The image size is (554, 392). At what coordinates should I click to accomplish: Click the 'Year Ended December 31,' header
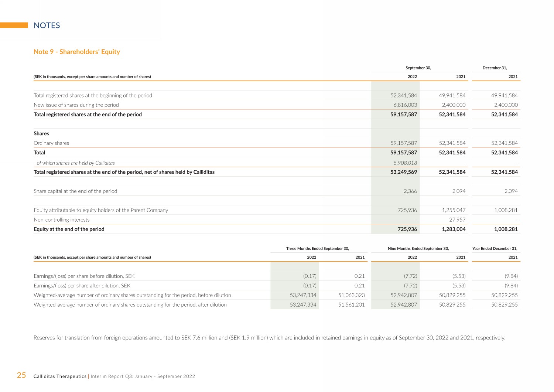(x=495, y=249)
